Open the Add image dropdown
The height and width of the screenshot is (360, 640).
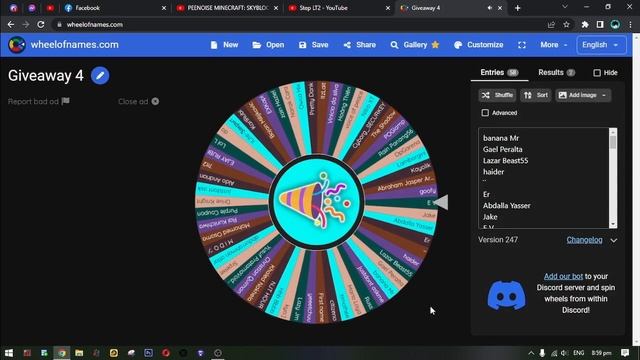tap(583, 95)
